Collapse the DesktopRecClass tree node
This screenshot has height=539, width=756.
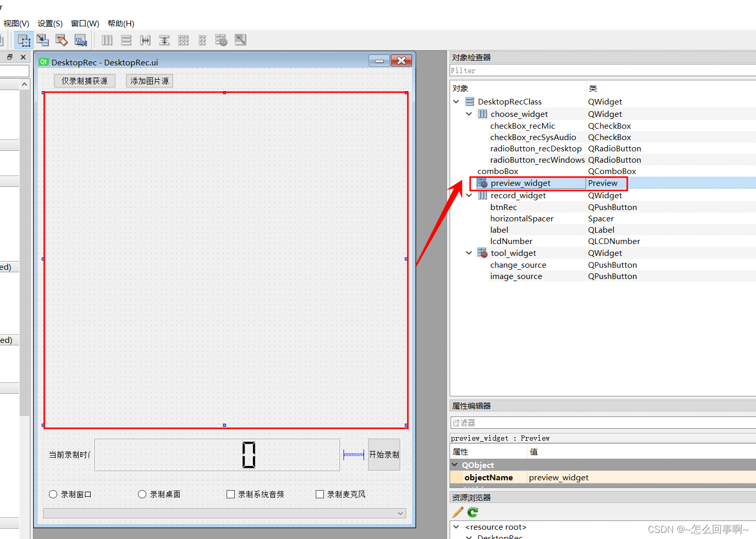coord(456,101)
